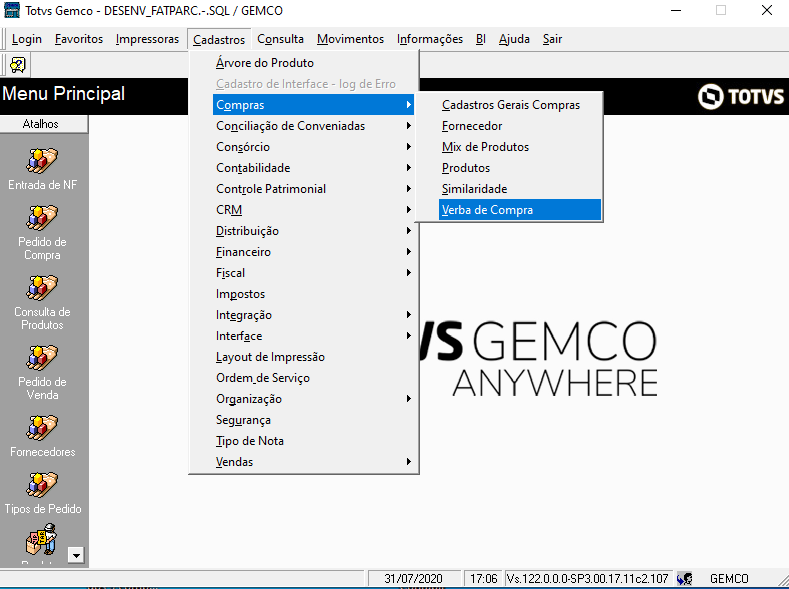The image size is (789, 589).
Task: Open the Pedido de Compra shortcut icon
Action: [42, 217]
